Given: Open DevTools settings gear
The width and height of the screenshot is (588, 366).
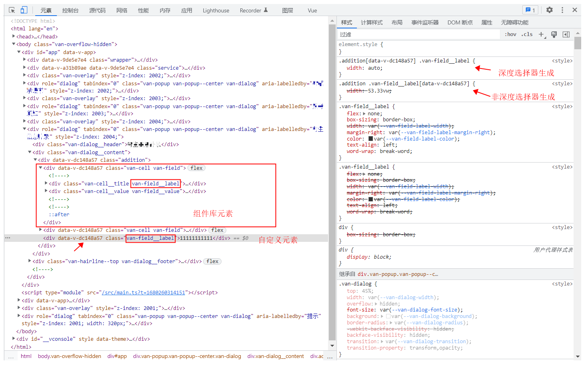Looking at the screenshot, I should (x=550, y=10).
